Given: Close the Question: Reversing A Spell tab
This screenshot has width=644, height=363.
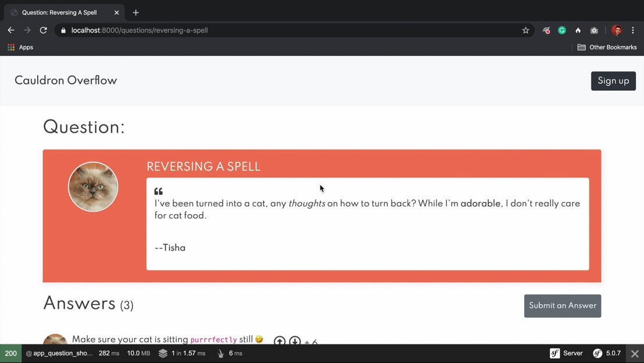Looking at the screenshot, I should [117, 12].
